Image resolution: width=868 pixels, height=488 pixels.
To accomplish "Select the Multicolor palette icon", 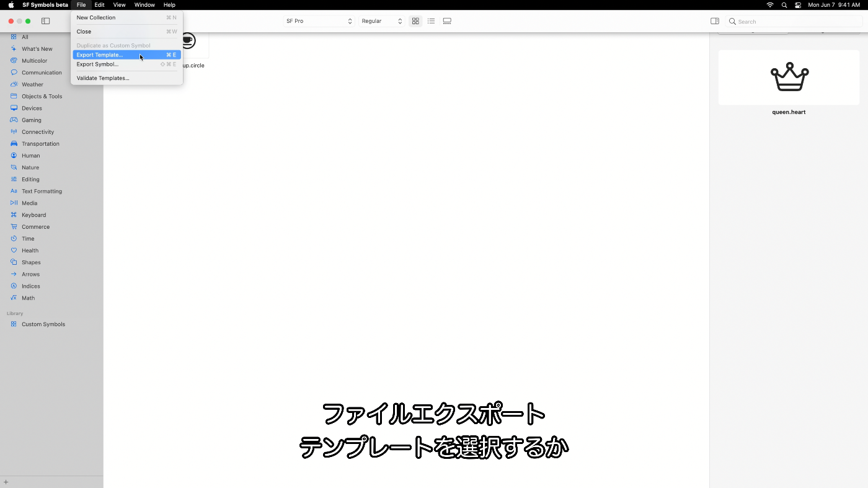I will click(x=14, y=61).
